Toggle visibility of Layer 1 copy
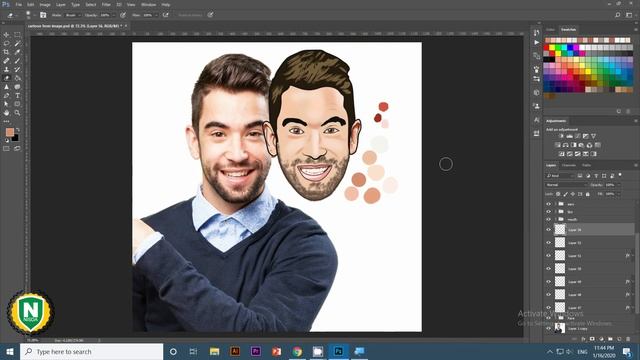Screen dimensions: 640x360 pyautogui.click(x=548, y=328)
